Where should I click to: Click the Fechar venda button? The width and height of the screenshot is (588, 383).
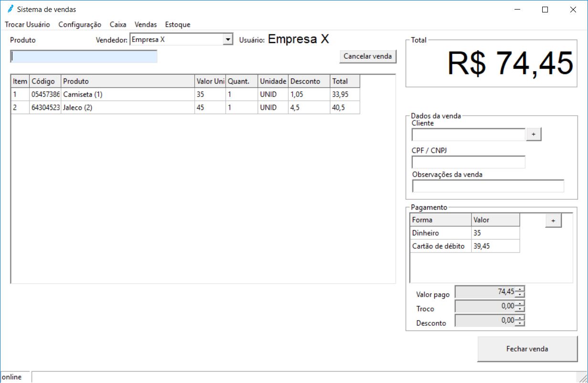coord(527,349)
